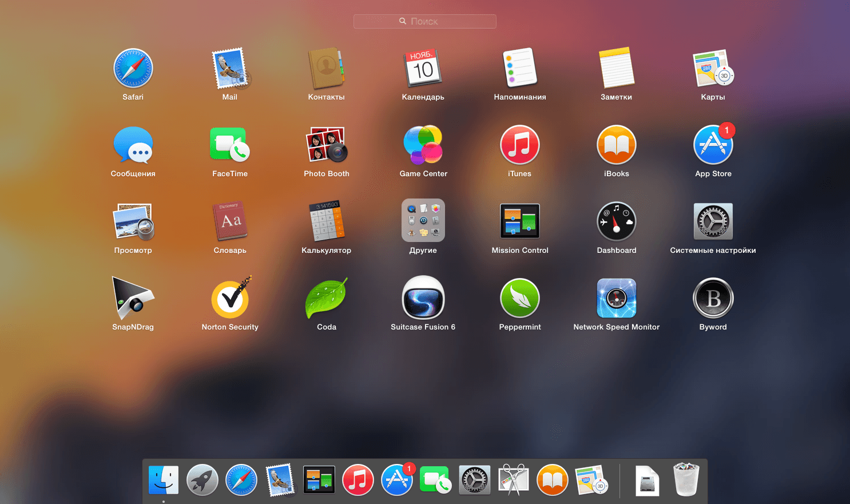Open Системные настройки from the Launchpad grid
Image resolution: width=850 pixels, height=504 pixels.
[x=713, y=221]
